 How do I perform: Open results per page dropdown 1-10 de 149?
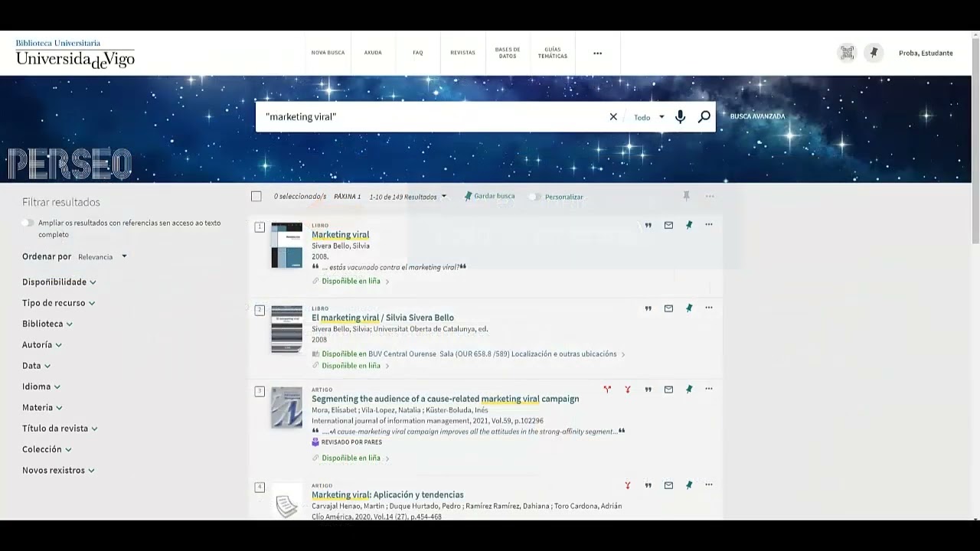[x=408, y=197]
